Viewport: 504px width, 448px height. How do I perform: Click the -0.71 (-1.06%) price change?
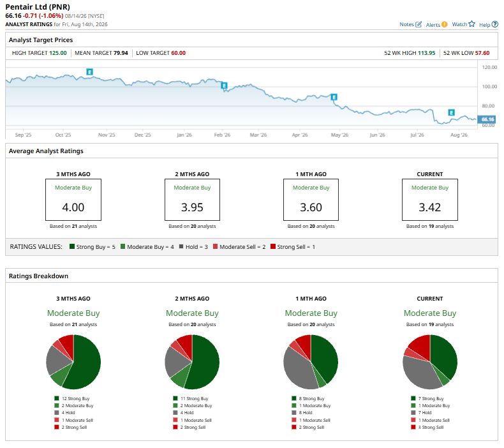tap(43, 16)
